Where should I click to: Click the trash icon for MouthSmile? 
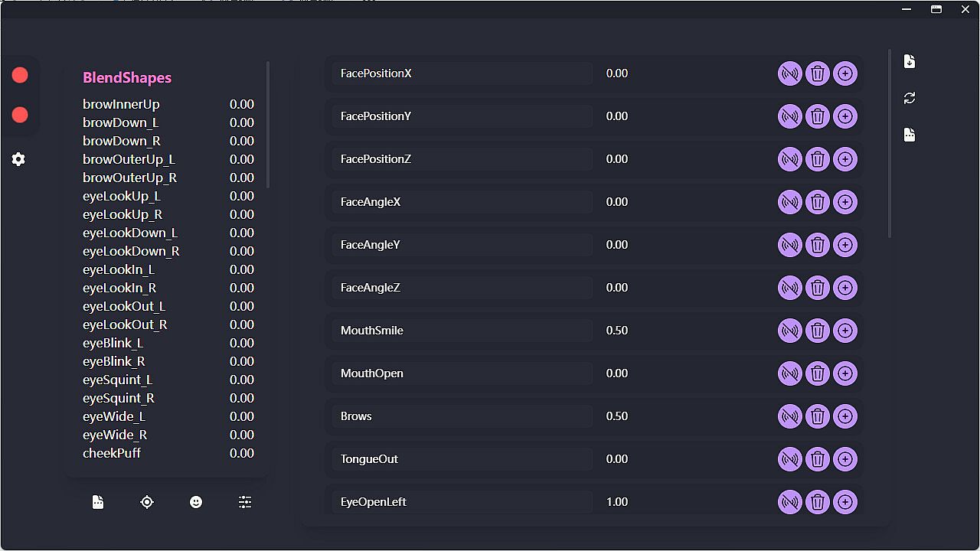[818, 331]
